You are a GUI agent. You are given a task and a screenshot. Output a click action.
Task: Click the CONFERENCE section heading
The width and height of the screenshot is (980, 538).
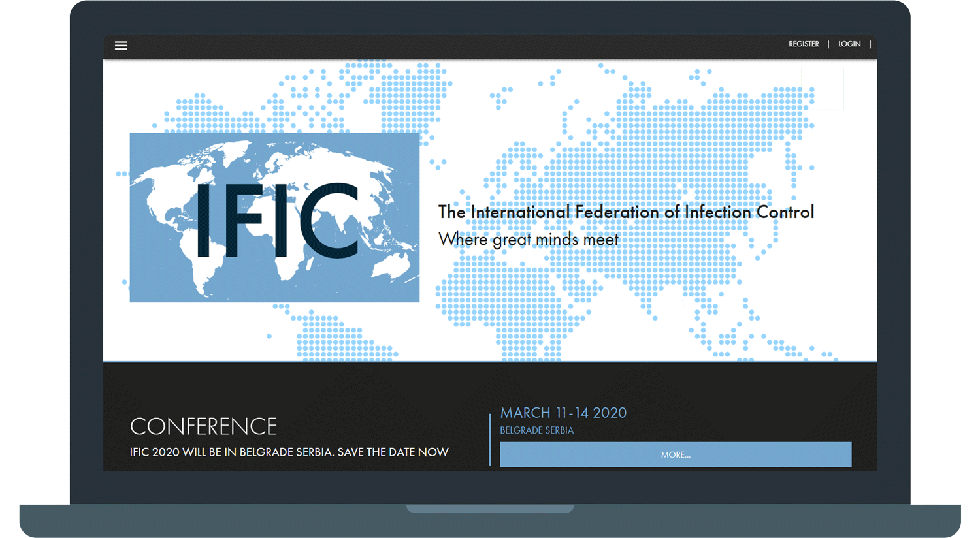pyautogui.click(x=203, y=426)
